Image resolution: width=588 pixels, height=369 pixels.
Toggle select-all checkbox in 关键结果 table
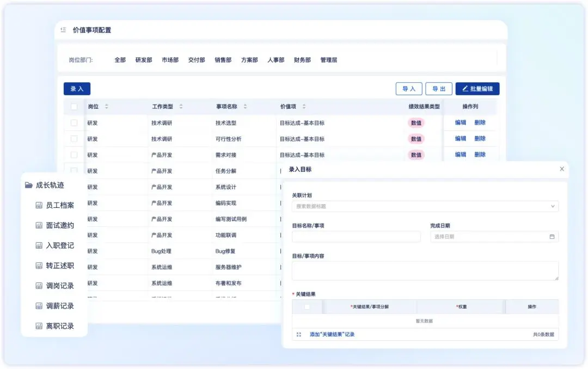click(x=307, y=307)
